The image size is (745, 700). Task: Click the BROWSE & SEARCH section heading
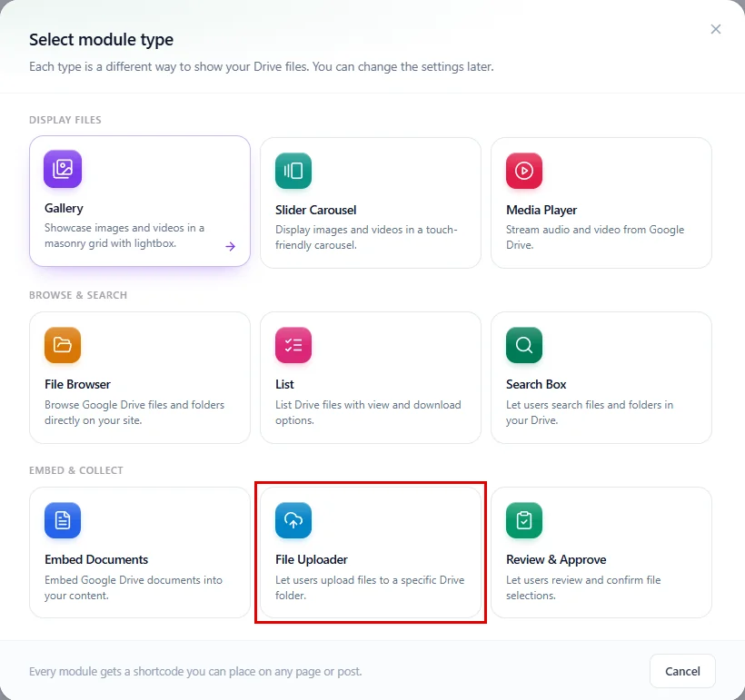coord(78,295)
